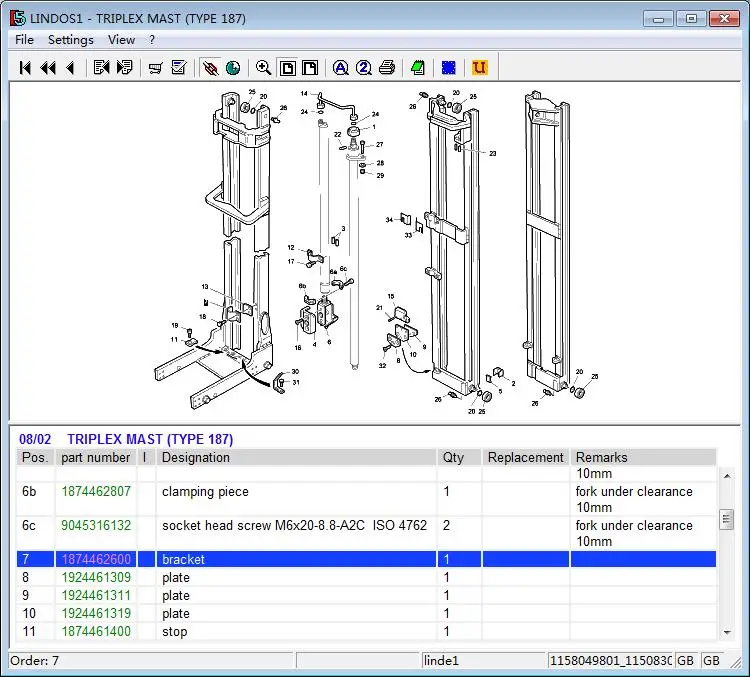Viewport: 750px width, 677px height.
Task: Select part number 1924461309
Action: (x=96, y=577)
